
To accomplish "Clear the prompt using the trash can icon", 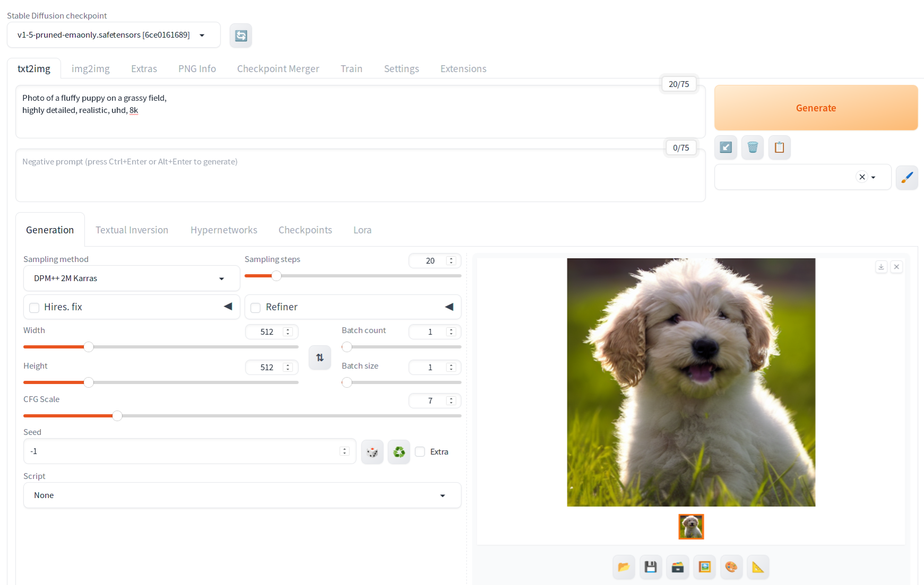I will click(752, 147).
